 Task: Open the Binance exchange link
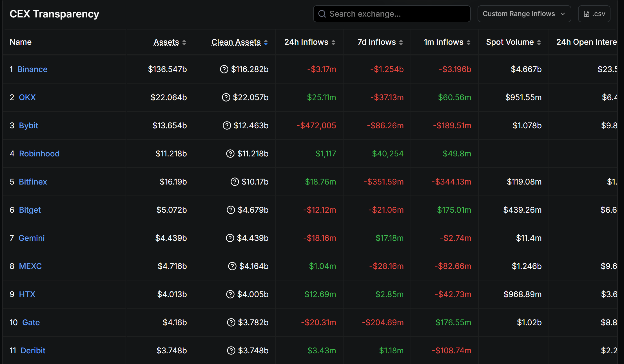(32, 69)
